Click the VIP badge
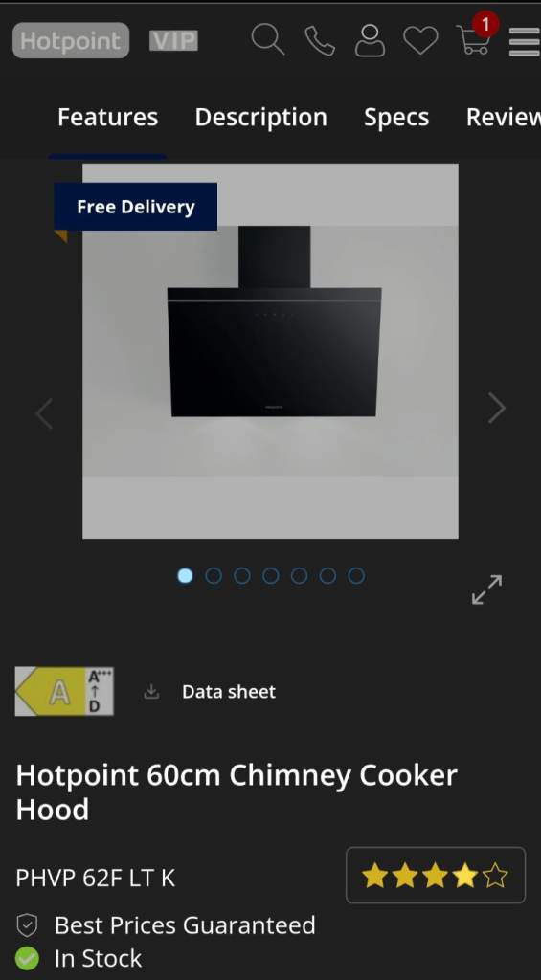 pos(174,40)
